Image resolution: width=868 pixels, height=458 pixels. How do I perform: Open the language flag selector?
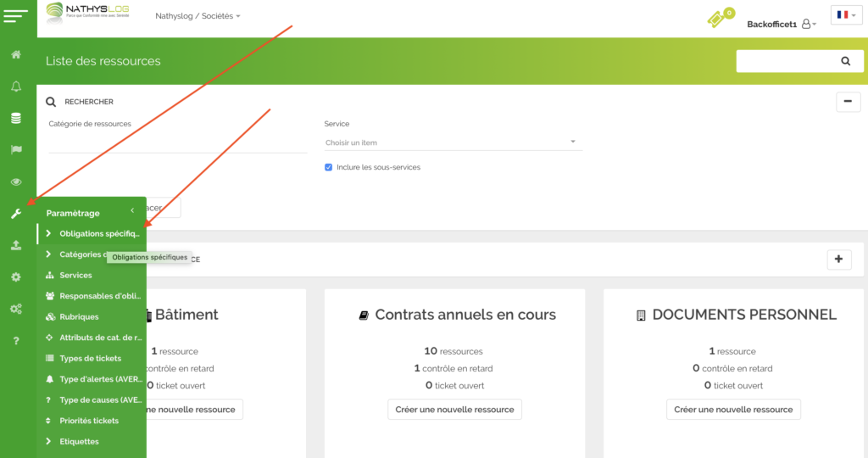pos(846,15)
